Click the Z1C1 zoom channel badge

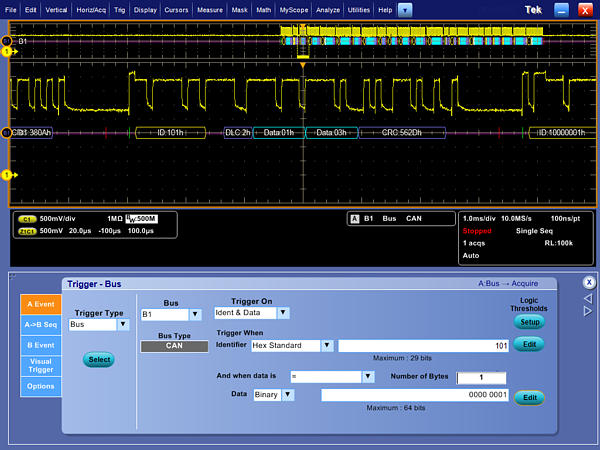pos(27,230)
